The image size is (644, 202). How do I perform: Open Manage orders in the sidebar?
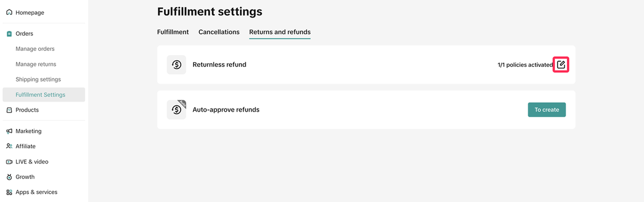35,49
